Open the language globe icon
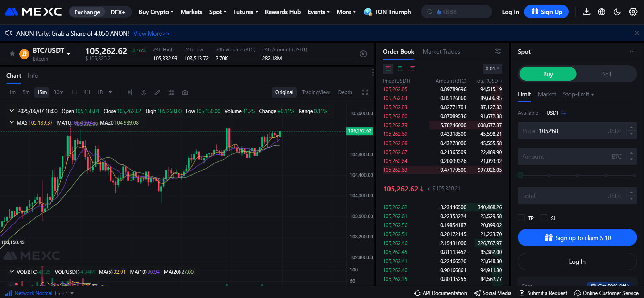The image size is (644, 298). point(602,12)
